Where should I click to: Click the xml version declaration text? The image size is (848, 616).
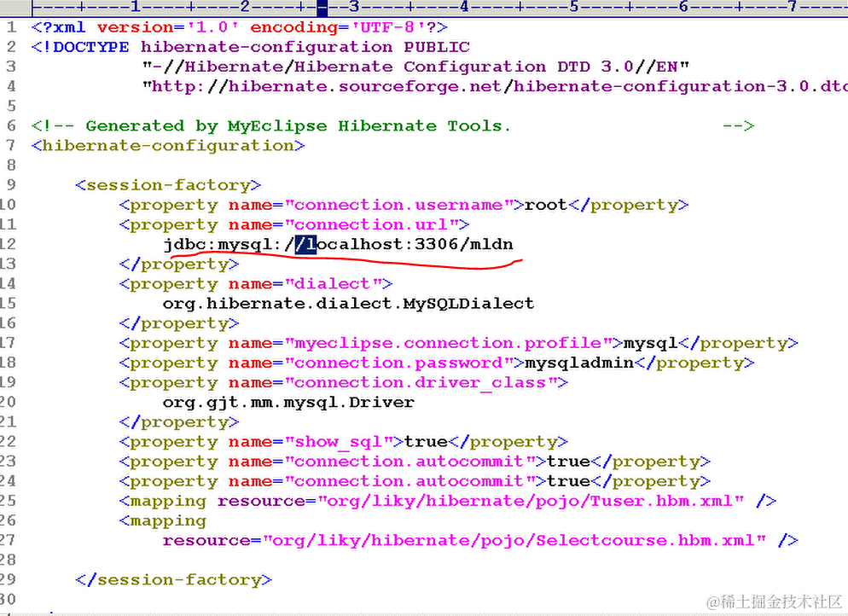pos(240,27)
